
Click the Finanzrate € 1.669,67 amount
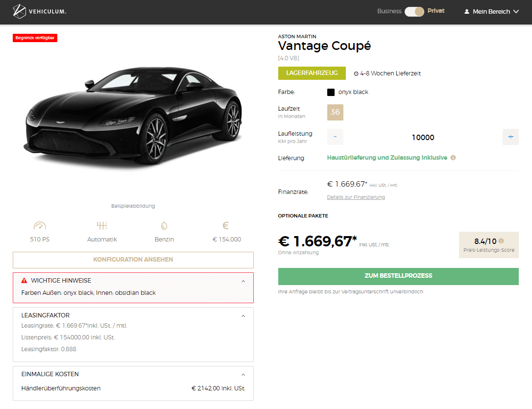point(347,184)
